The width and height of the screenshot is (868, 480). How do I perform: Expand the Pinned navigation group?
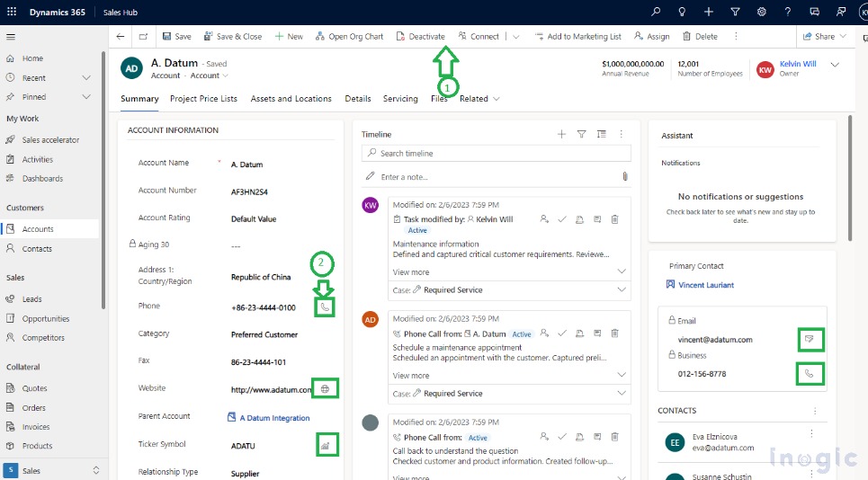(86, 97)
